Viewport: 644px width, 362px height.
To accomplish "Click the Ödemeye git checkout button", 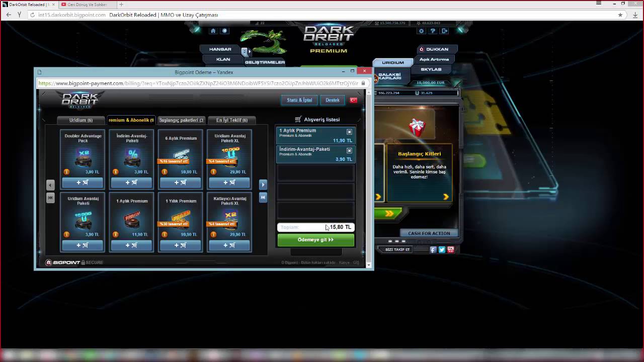I will [x=315, y=240].
